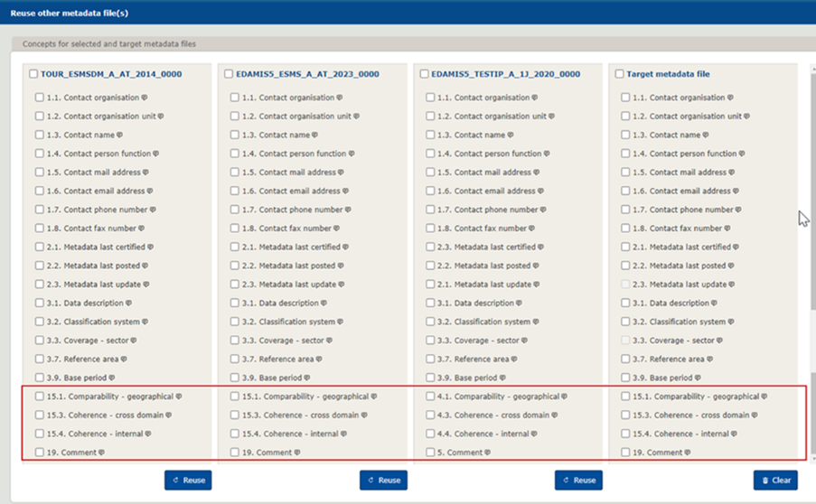Open comment icon of 1.5 Contact mail address, EDAMIS5_ESMS column
Screen dimensions: 816x504
(x=341, y=173)
